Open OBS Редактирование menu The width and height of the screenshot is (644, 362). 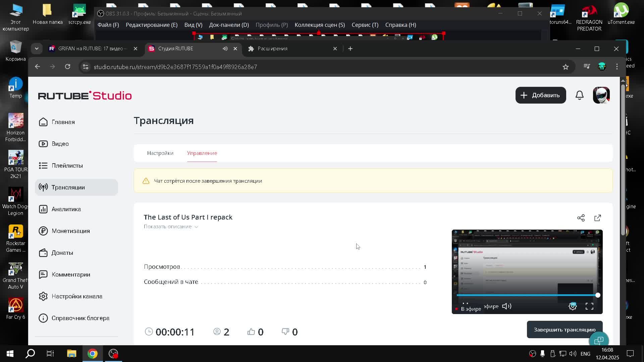coord(152,25)
